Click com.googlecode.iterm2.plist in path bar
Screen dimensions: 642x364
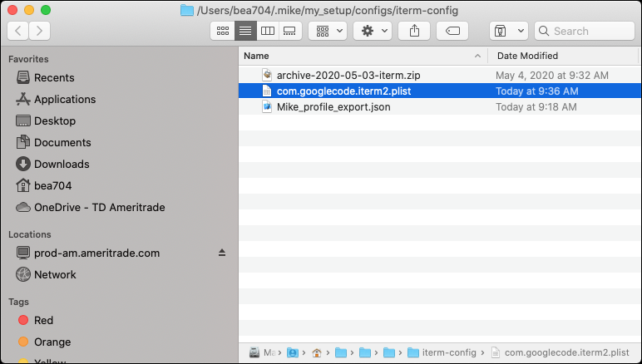[561, 352]
